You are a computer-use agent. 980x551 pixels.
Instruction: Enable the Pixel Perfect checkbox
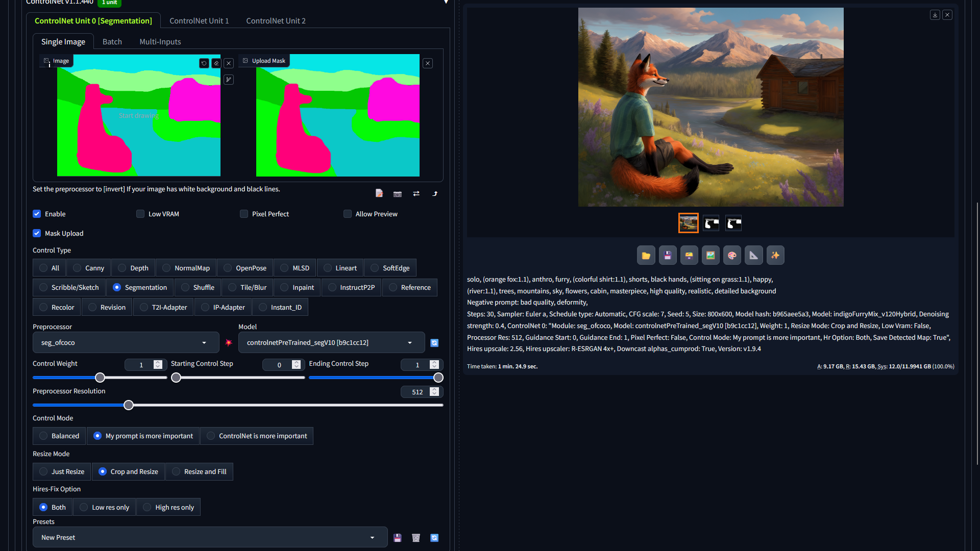pos(244,214)
